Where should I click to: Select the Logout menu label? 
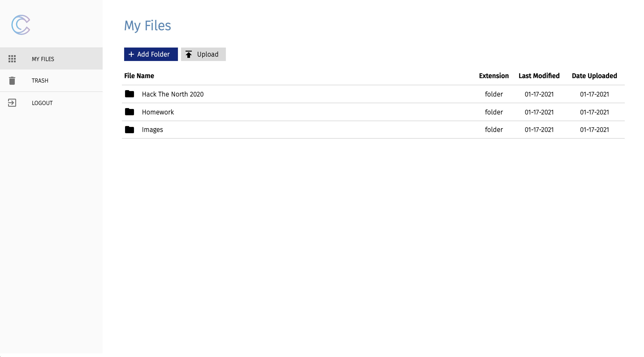[x=42, y=103]
